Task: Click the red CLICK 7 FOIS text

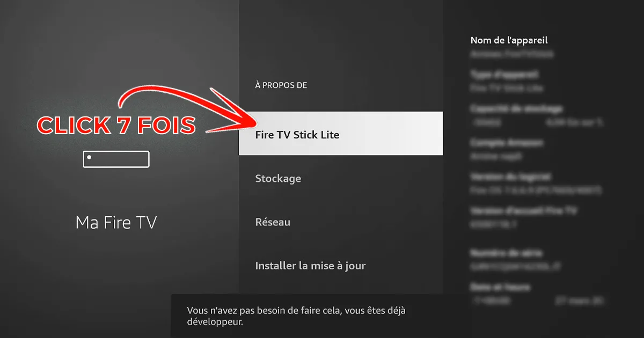Action: tap(116, 126)
